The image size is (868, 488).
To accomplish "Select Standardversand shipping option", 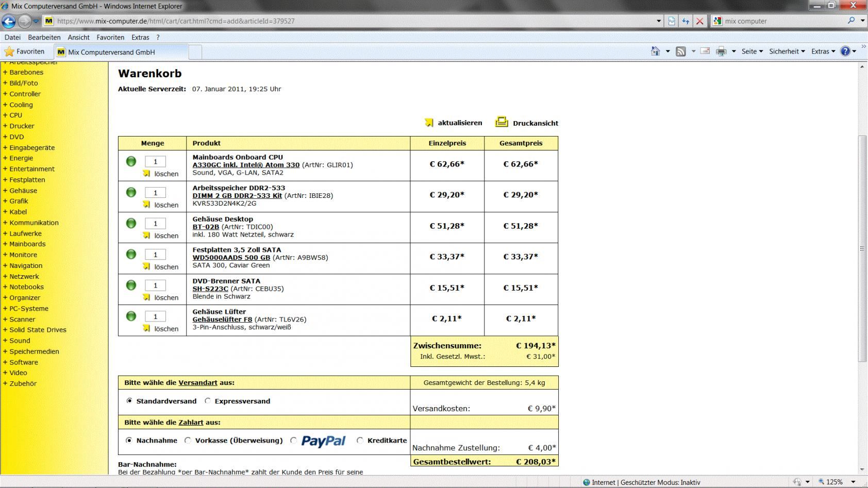I will tap(129, 400).
